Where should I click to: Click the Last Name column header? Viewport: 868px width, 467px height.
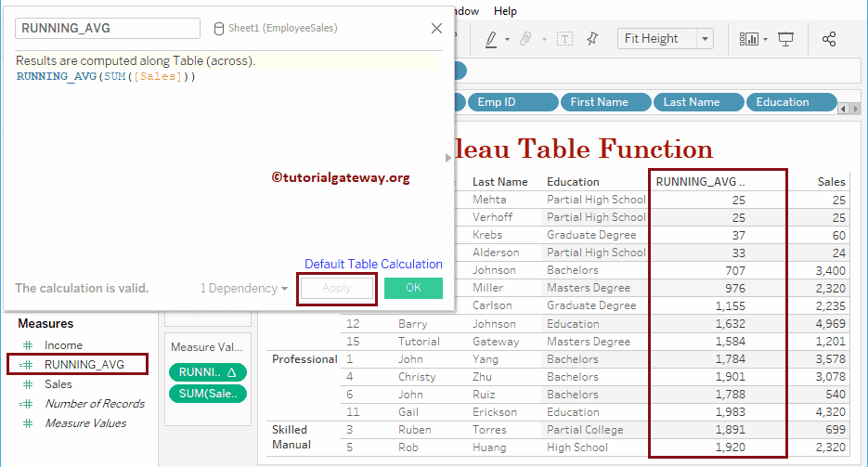pyautogui.click(x=499, y=181)
